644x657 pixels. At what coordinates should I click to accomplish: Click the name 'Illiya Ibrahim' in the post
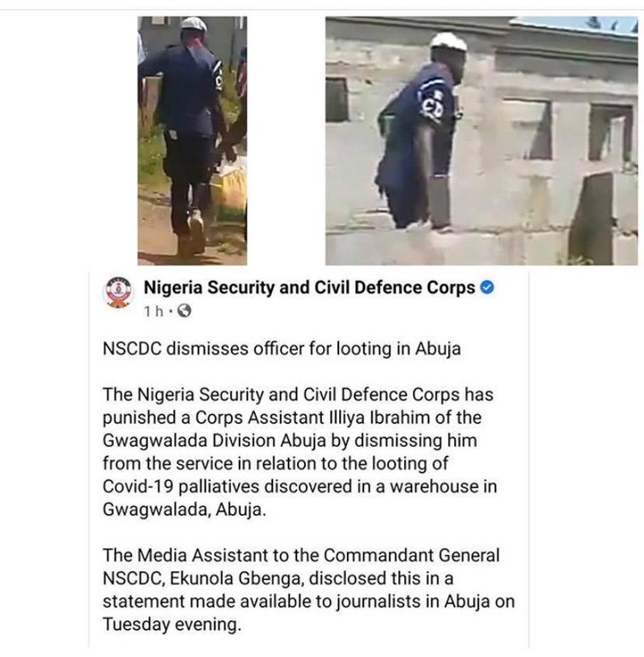click(377, 417)
